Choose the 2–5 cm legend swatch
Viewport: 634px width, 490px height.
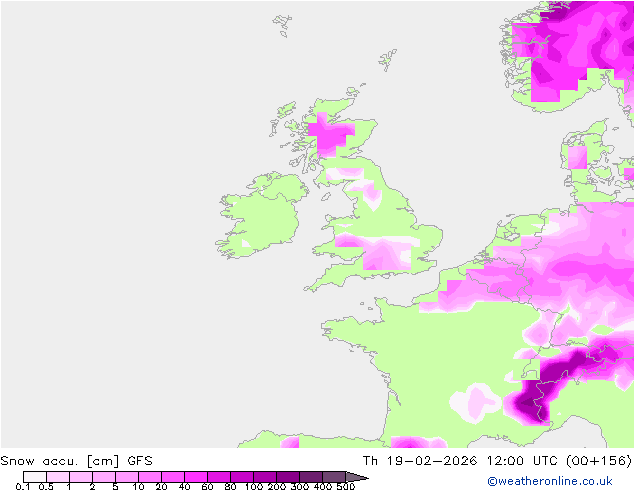[x=104, y=477]
